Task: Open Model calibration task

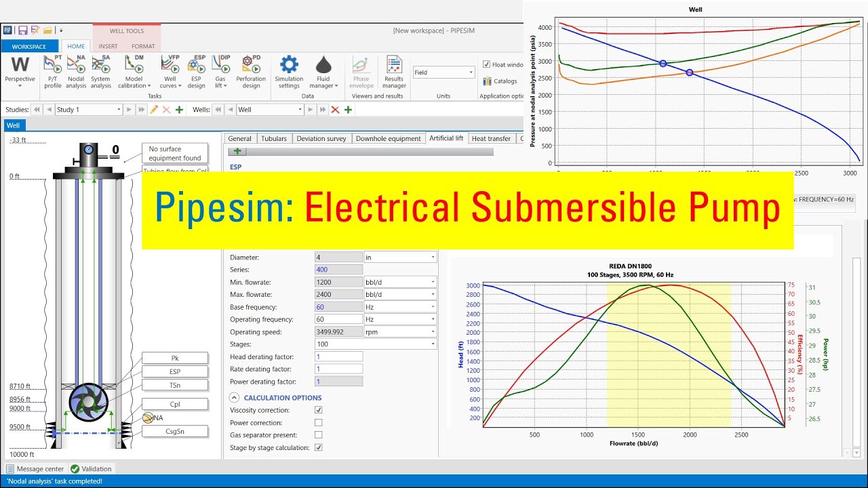Action: (x=134, y=72)
